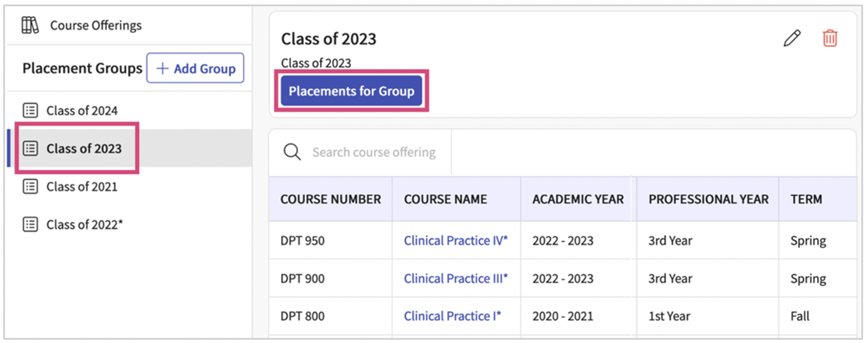This screenshot has height=343, width=868.
Task: Select Class of 2024 placement group
Action: 82,111
